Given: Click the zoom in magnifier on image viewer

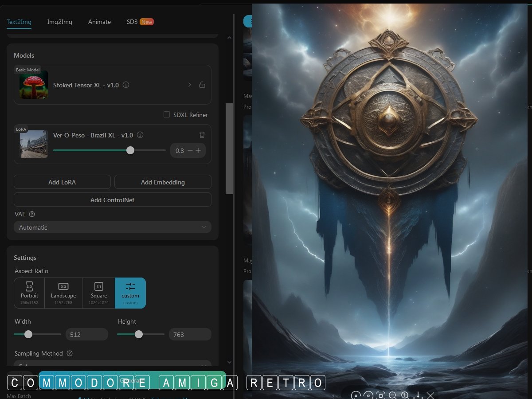Looking at the screenshot, I should (405, 395).
